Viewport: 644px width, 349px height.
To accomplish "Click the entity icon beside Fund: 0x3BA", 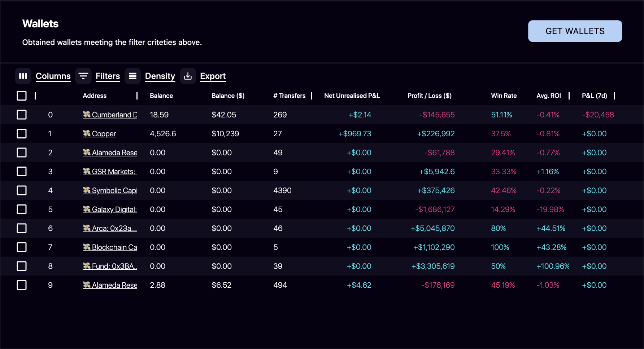I will (87, 266).
